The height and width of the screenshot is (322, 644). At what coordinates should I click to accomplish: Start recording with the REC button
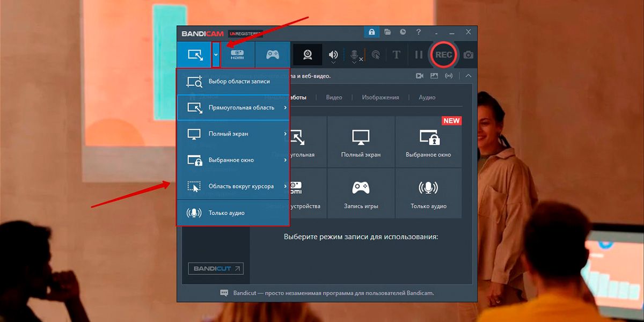tap(444, 54)
